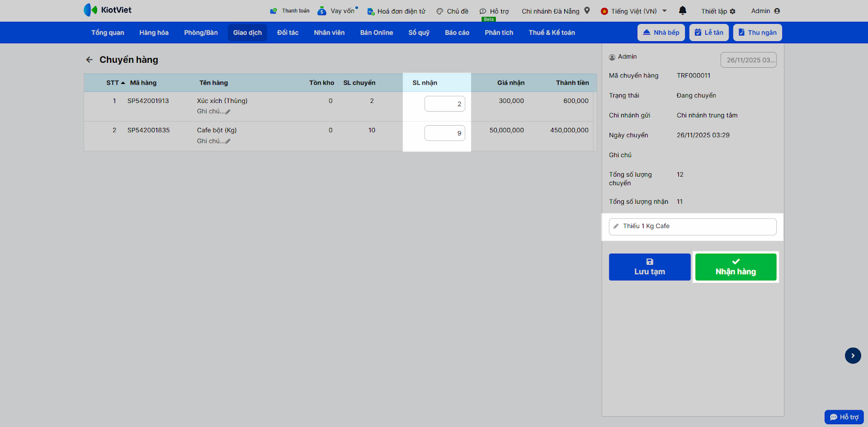Click SL nhận field for Cafe bột
Image resolution: width=868 pixels, height=427 pixels.
[x=445, y=133]
